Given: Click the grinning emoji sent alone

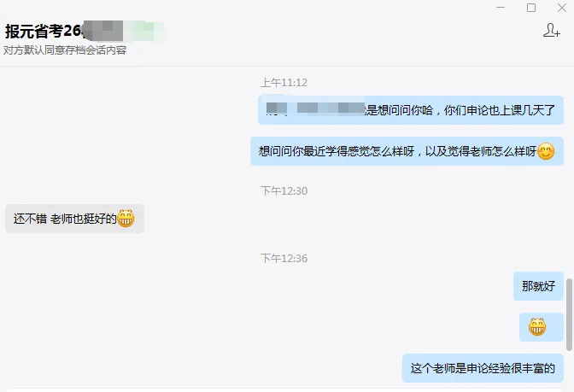Looking at the screenshot, I should coord(537,327).
